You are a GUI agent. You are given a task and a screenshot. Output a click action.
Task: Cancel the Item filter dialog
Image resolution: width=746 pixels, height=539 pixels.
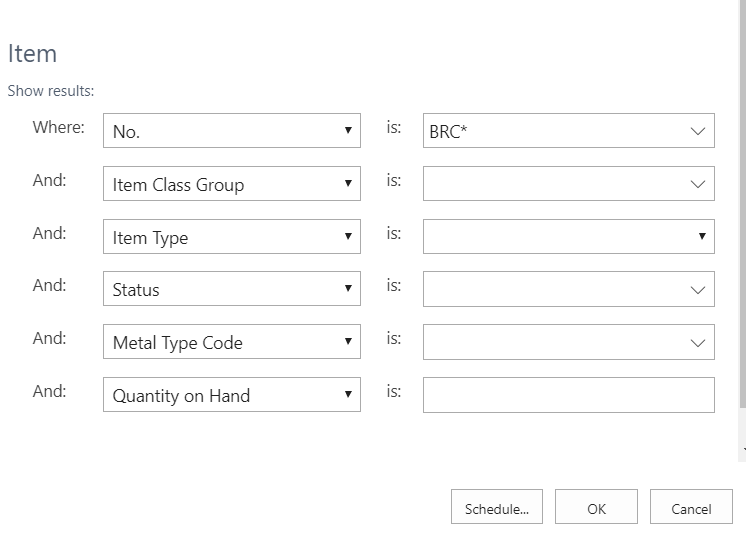point(691,508)
